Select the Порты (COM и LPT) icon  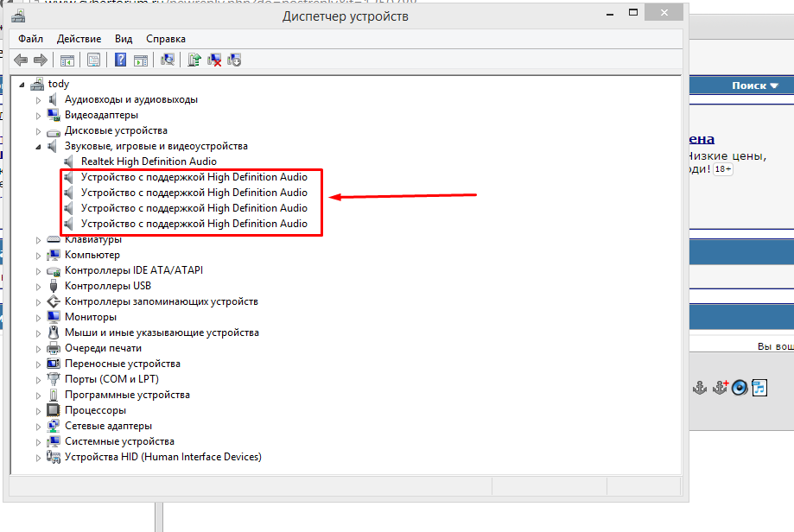pyautogui.click(x=54, y=379)
